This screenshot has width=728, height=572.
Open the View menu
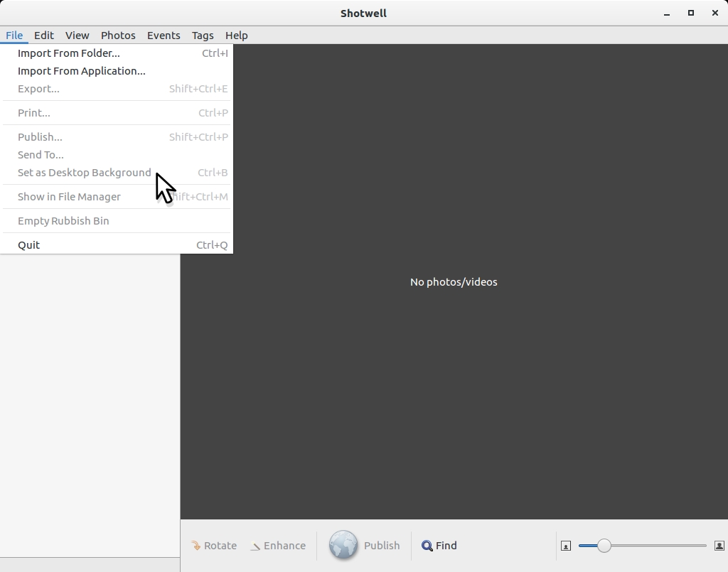tap(77, 36)
